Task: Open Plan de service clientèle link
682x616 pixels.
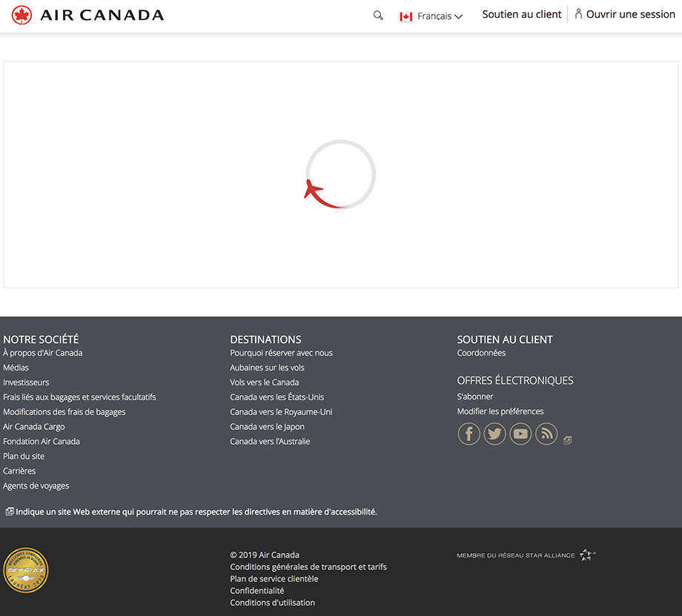Action: 274,579
